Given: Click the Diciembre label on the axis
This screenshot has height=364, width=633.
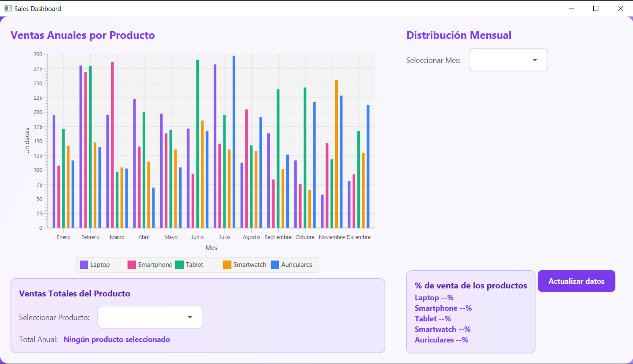Looking at the screenshot, I should pyautogui.click(x=359, y=237).
